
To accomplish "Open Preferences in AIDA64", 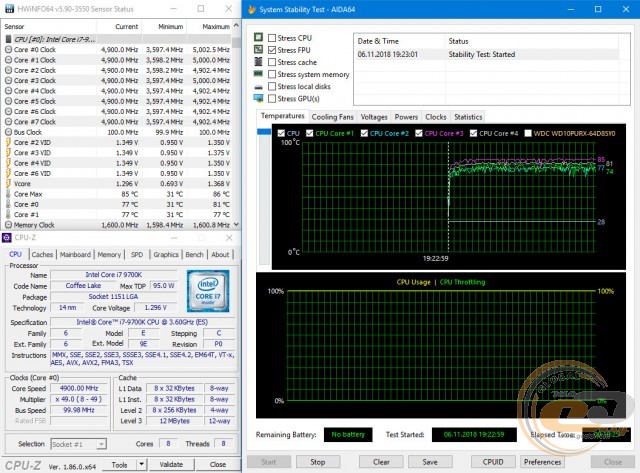I will (542, 462).
